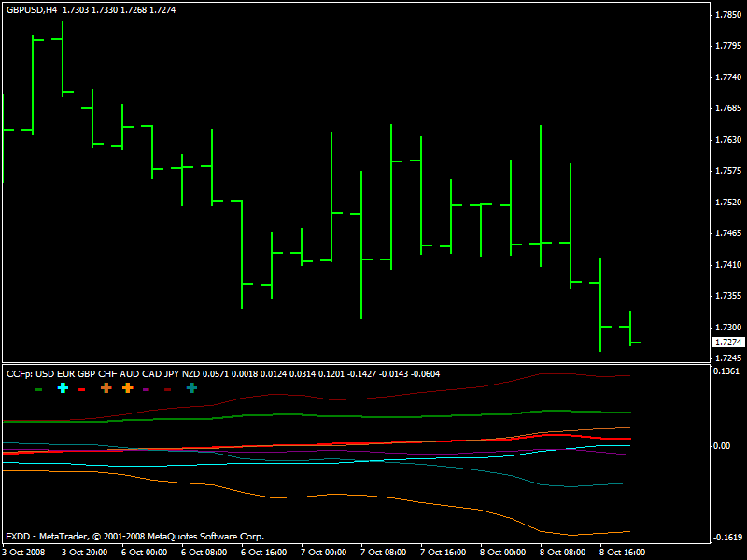Click the purple CAD legend marker
The image size is (747, 560).
(x=147, y=389)
